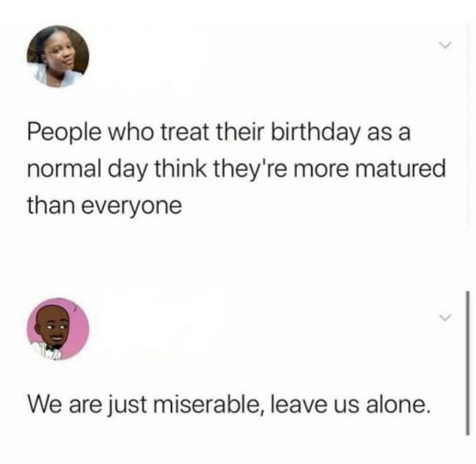Viewport: 476px width, 464px height.
Task: Click 'leave us alone.' in the reply
Action: [350, 405]
